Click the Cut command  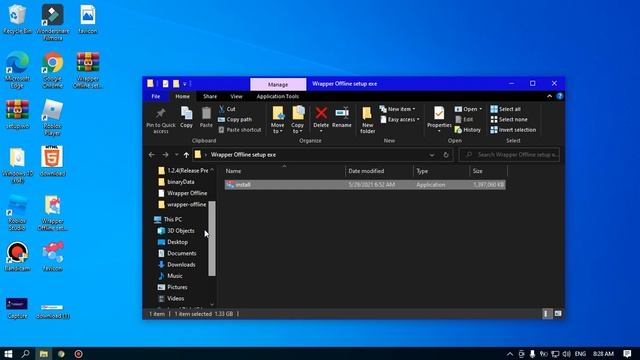pyautogui.click(x=227, y=109)
